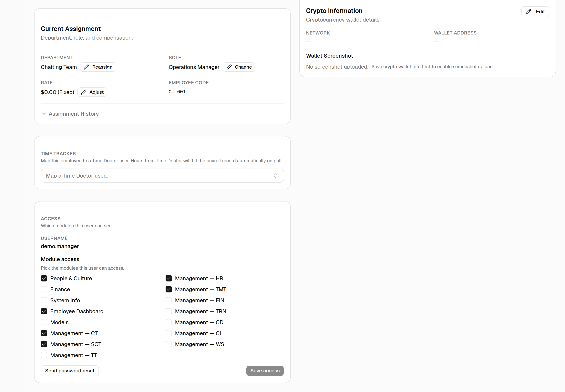Click the Save access button
The width and height of the screenshot is (565, 392).
tap(265, 371)
